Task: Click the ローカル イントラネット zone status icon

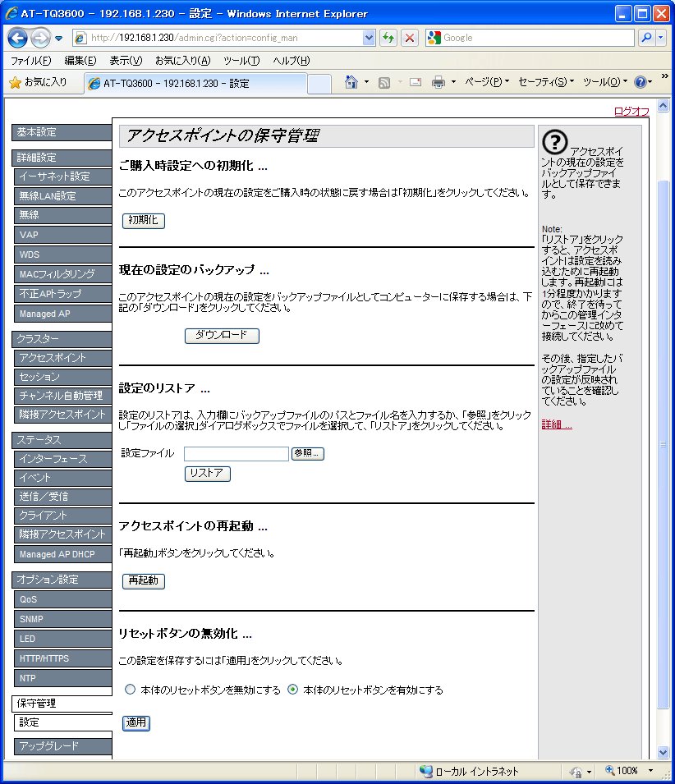Action: [426, 771]
